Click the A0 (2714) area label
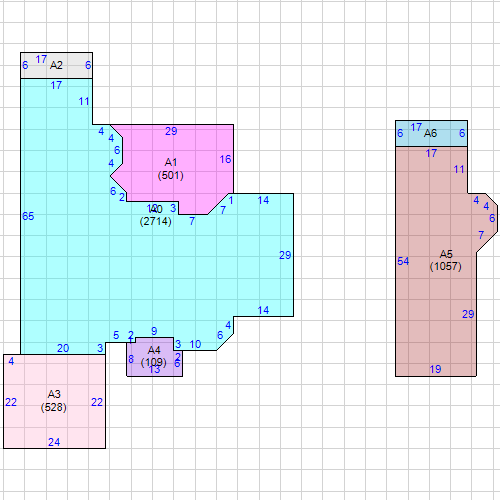The width and height of the screenshot is (500, 500). (x=156, y=215)
